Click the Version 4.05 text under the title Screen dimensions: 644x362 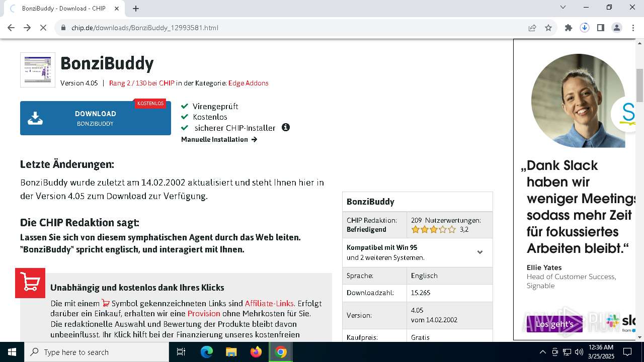tap(79, 83)
